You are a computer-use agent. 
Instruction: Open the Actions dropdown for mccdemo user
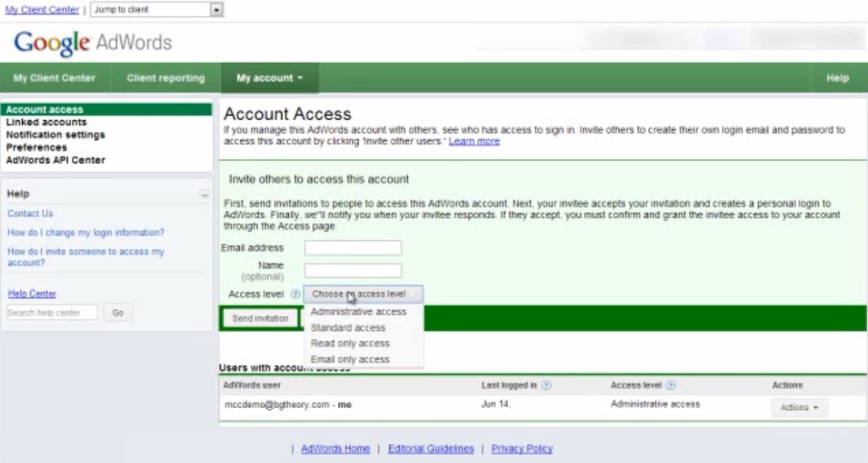799,407
